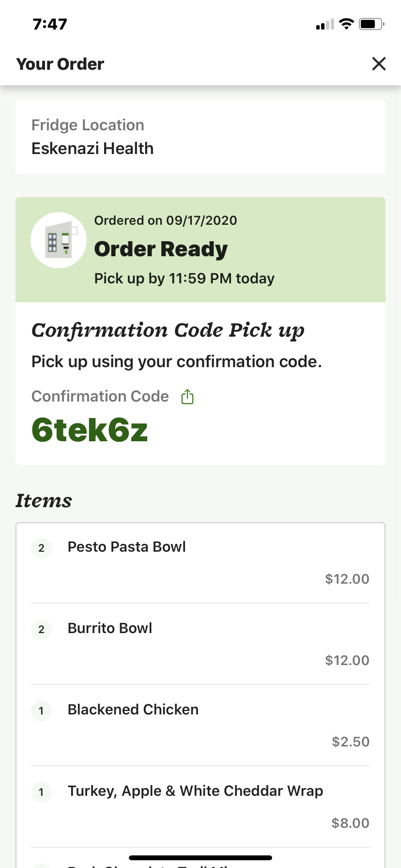401x868 pixels.
Task: Tap the quantity badge for Burrito Bowl
Action: click(41, 629)
